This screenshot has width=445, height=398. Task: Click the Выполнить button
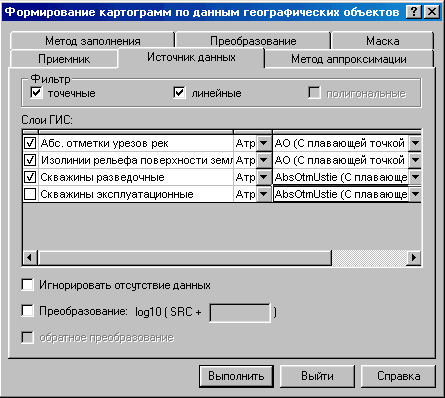(236, 376)
